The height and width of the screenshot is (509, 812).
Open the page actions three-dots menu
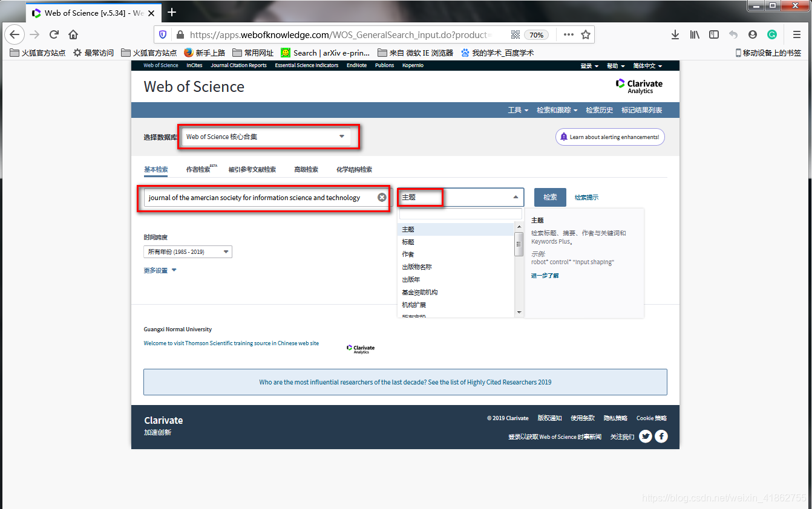tap(568, 34)
